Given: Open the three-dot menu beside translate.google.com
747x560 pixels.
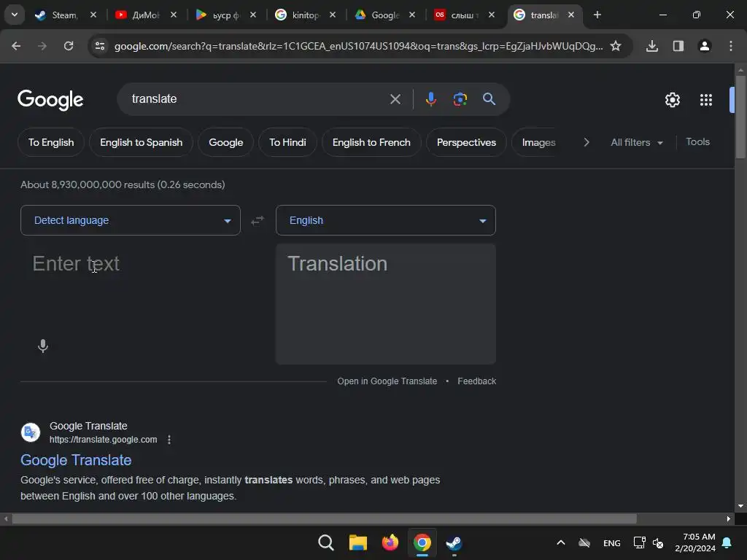Looking at the screenshot, I should [169, 440].
